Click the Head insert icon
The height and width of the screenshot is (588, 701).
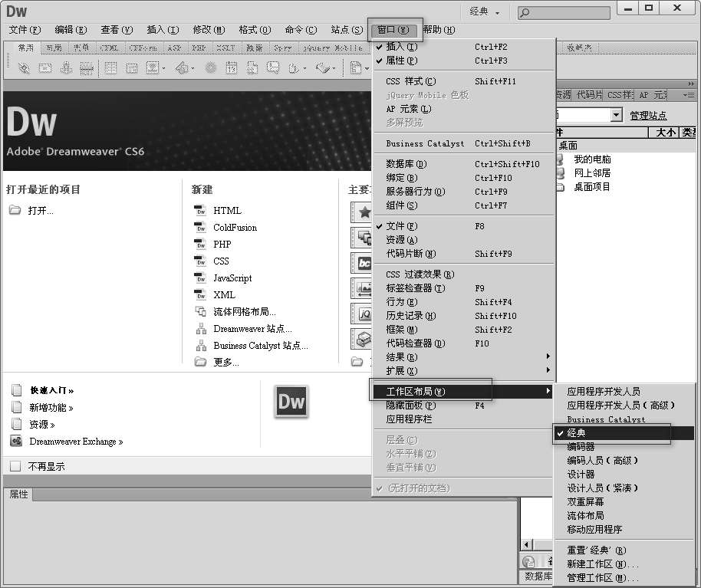294,68
